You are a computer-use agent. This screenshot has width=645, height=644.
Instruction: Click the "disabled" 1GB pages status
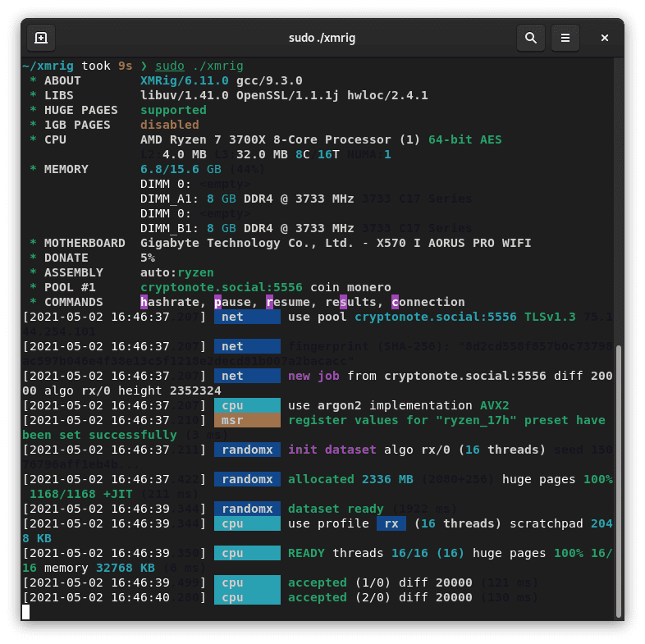tap(170, 125)
